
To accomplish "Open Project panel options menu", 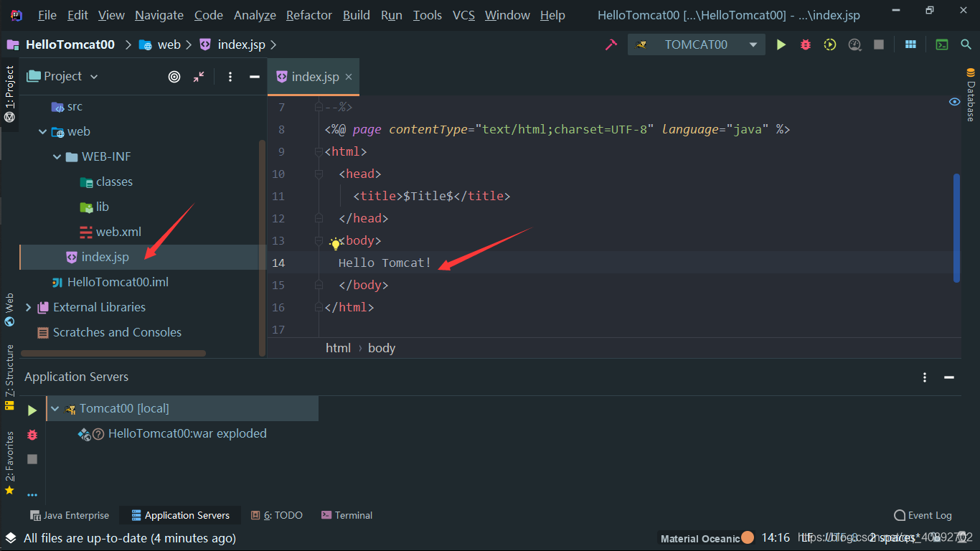I will point(230,77).
